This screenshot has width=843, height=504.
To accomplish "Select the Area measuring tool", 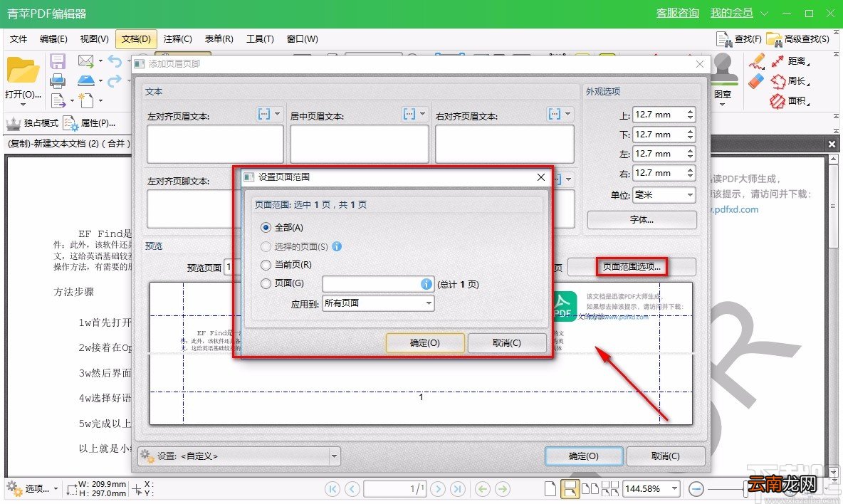I will point(778,101).
